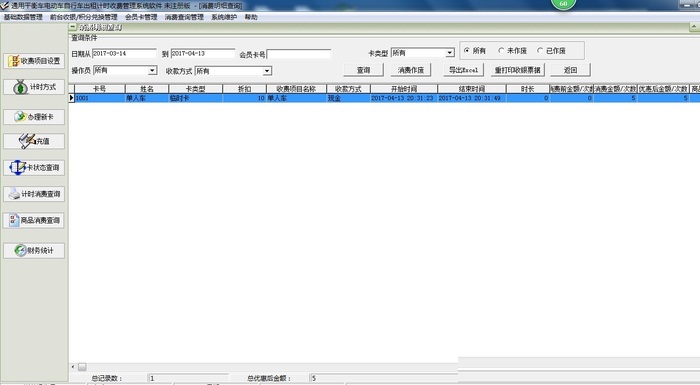This screenshot has width=700, height=385.
Task: Click the 结束时间 column header
Action: pos(471,89)
